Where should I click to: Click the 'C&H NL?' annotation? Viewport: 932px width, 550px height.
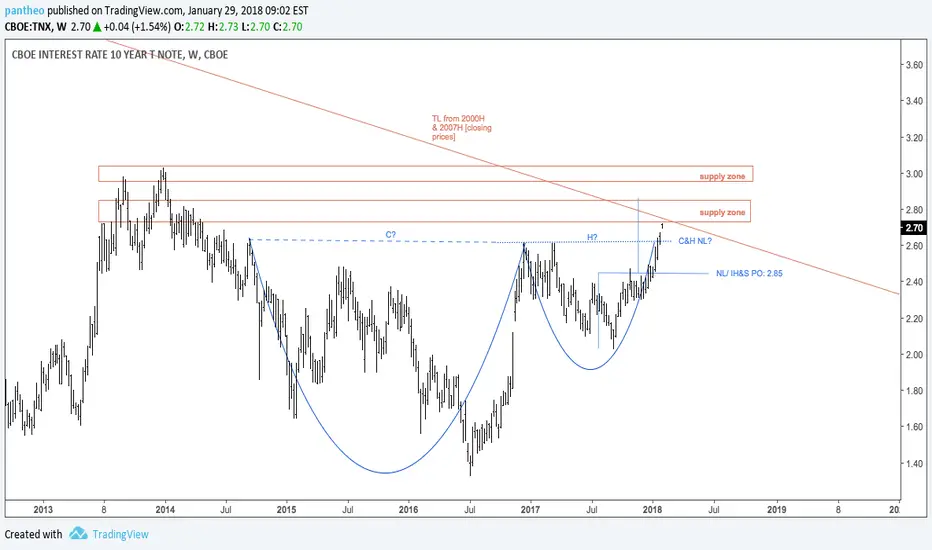(695, 241)
